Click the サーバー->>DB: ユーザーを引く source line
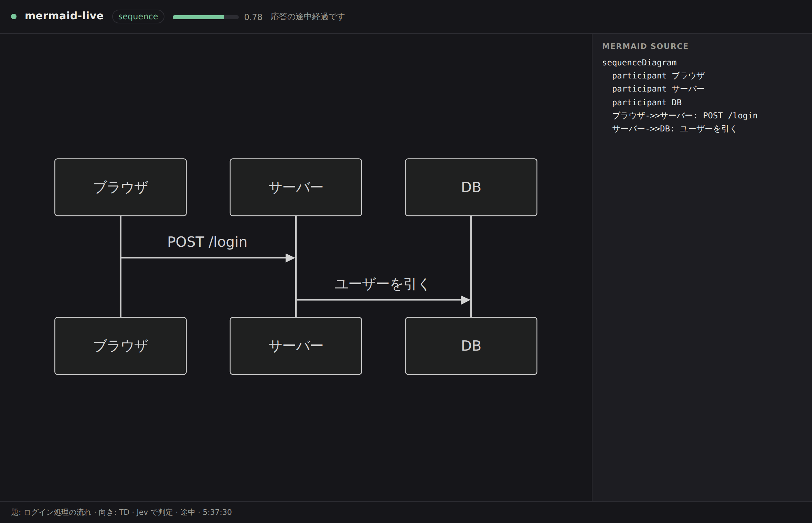The height and width of the screenshot is (523, 812). pos(674,129)
